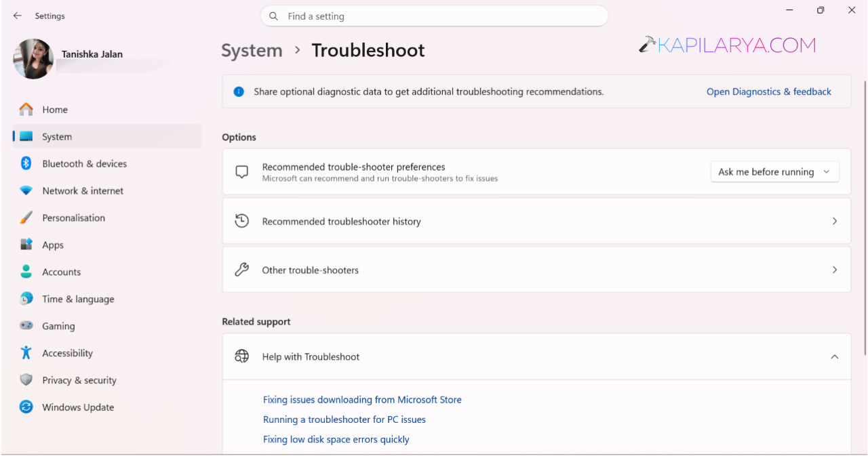Viewport: 868px width, 456px height.
Task: Open Bluetooth & devices settings
Action: 107,163
